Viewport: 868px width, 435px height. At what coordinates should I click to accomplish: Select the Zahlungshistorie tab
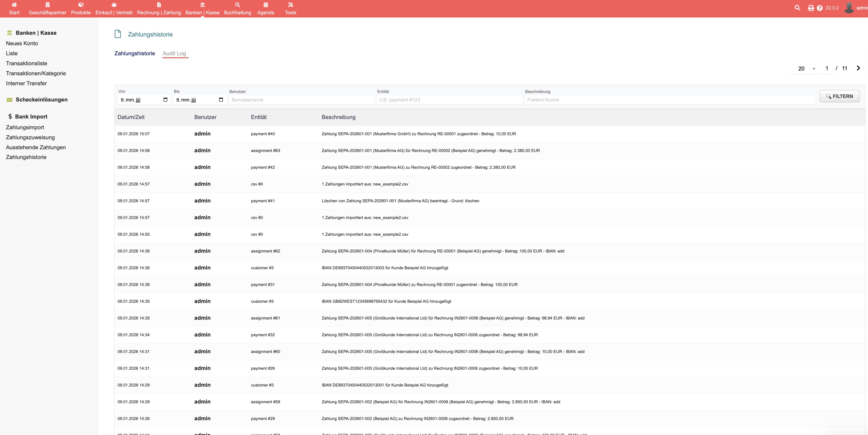(x=134, y=53)
